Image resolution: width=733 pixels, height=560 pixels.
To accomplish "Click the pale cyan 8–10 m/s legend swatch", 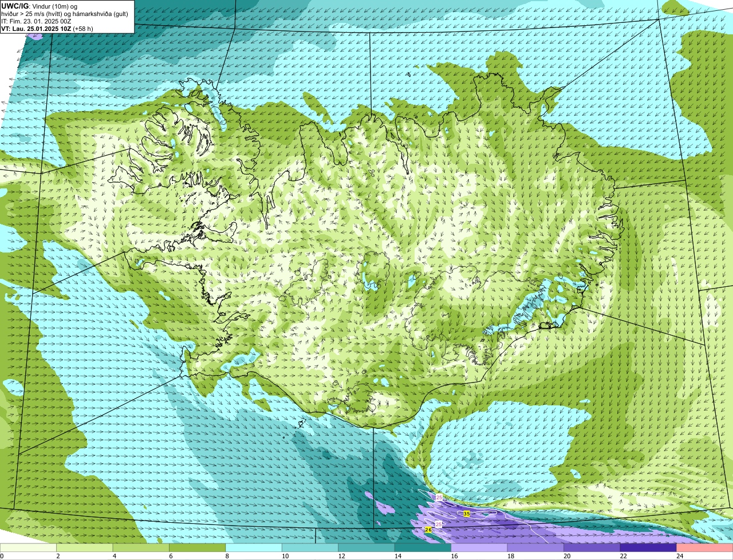I will (x=254, y=548).
